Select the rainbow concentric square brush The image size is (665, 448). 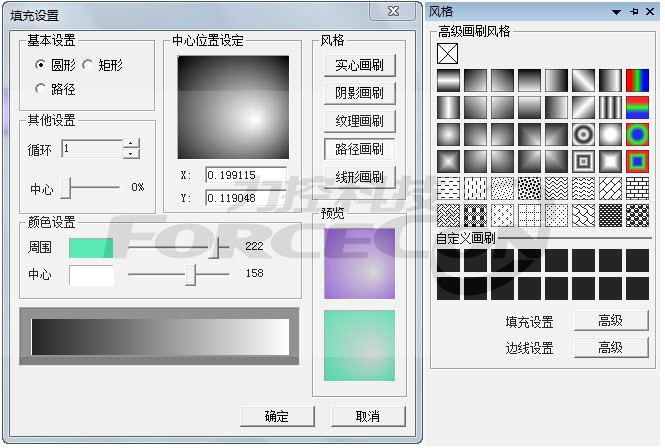637,161
